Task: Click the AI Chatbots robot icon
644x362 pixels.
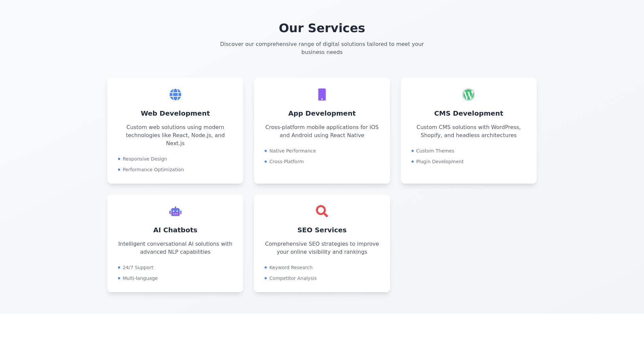Action: click(x=175, y=212)
